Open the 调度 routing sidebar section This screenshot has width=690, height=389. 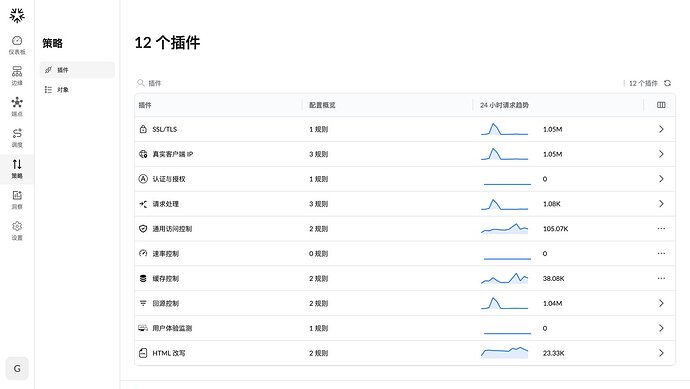tap(17, 138)
